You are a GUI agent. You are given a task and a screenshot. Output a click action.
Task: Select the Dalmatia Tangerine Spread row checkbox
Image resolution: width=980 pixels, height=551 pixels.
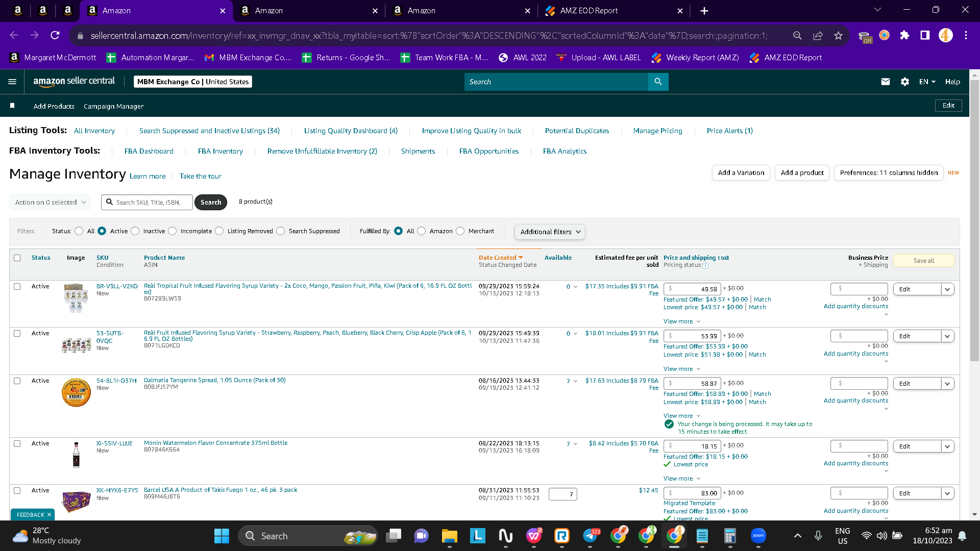[17, 381]
